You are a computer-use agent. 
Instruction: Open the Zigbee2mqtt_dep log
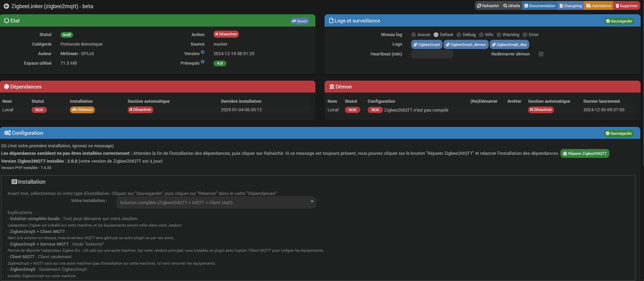pyautogui.click(x=509, y=45)
